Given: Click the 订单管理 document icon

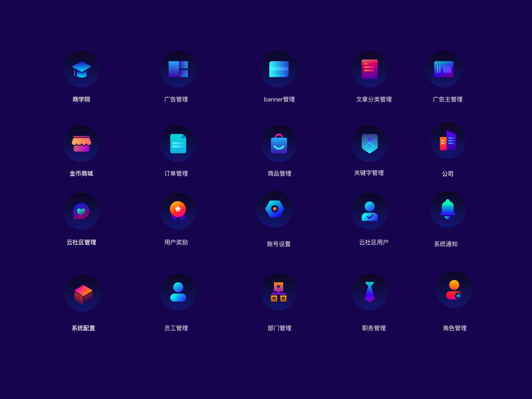Looking at the screenshot, I should point(178,143).
